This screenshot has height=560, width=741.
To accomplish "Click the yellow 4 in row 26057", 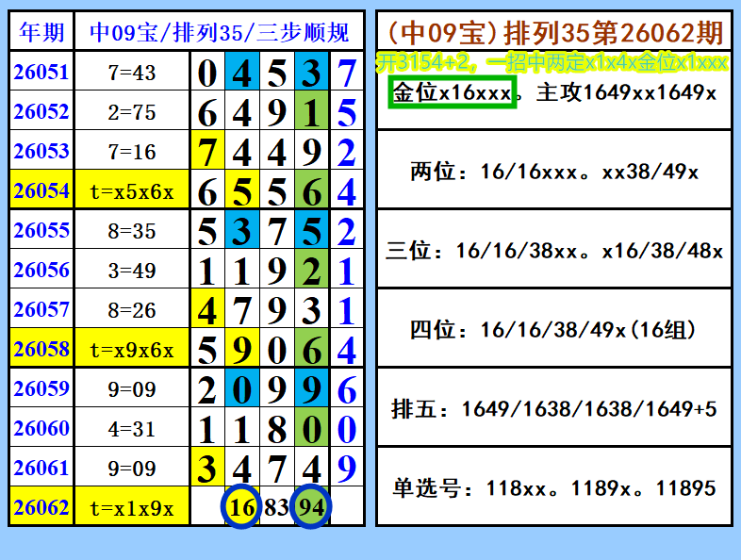I will click(x=207, y=310).
